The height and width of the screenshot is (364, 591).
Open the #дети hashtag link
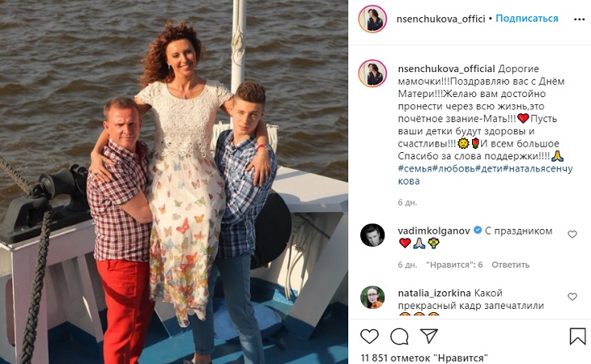tap(489, 168)
